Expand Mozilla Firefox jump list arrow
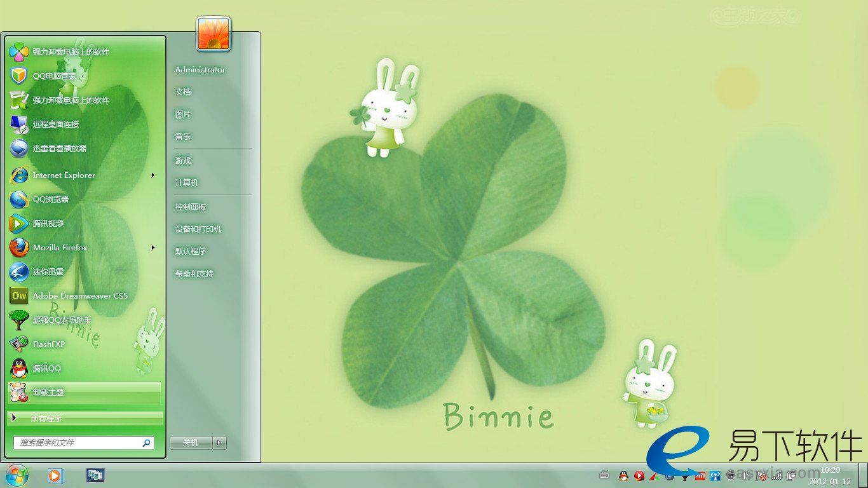This screenshot has height=488, width=868. click(x=153, y=248)
